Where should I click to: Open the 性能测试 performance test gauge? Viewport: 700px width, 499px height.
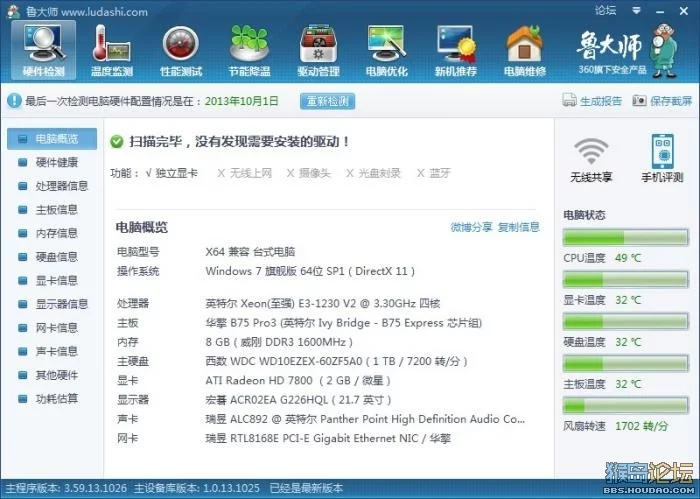(x=181, y=50)
